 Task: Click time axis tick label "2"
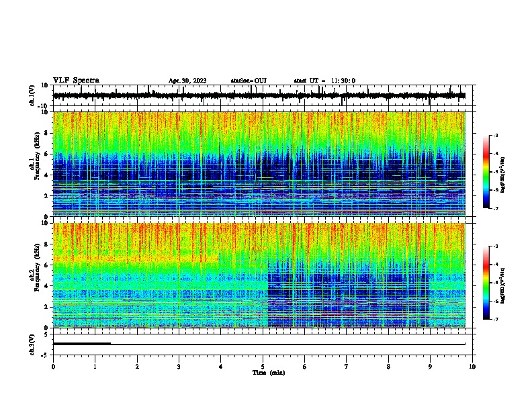(137, 367)
